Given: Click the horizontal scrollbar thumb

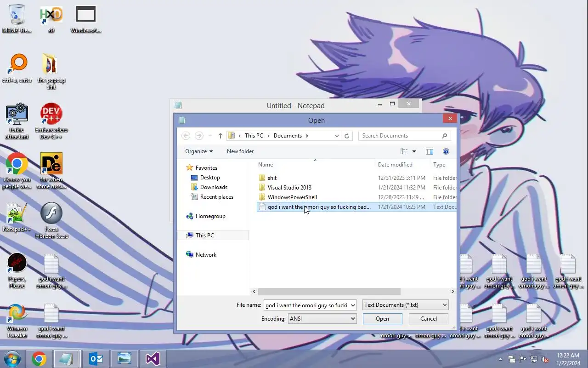Looking at the screenshot, I should (329, 291).
